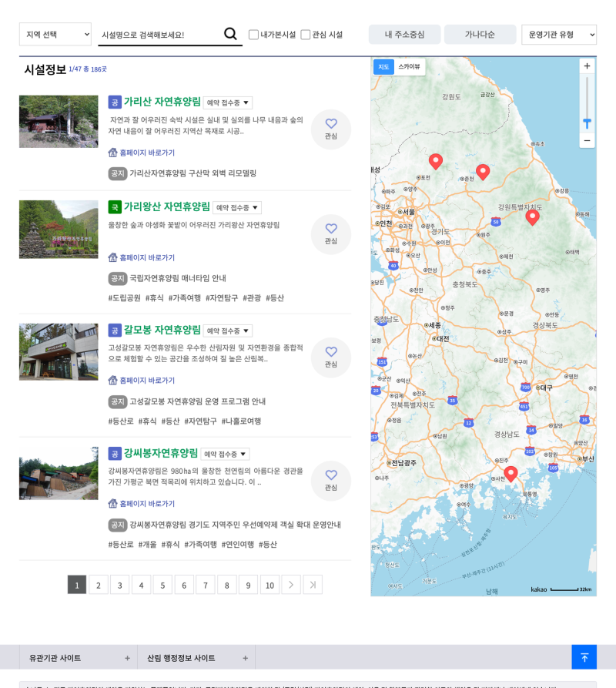Open the 가리왕산 자연휴양림 title link
The image size is (616, 688).
tap(166, 206)
